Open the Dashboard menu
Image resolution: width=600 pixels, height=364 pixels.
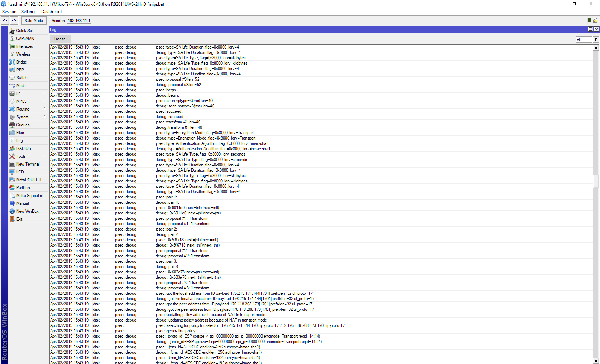click(51, 12)
